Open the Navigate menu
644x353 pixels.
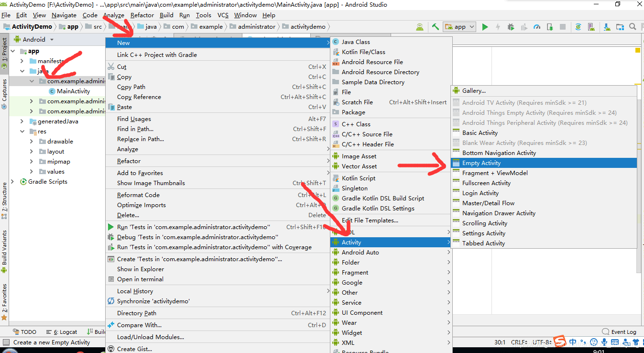64,15
